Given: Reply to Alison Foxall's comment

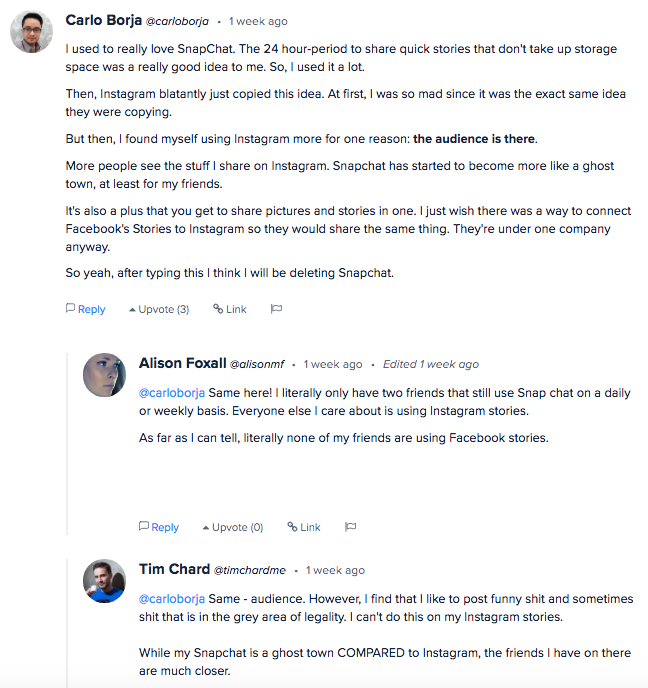Looking at the screenshot, I should [159, 527].
